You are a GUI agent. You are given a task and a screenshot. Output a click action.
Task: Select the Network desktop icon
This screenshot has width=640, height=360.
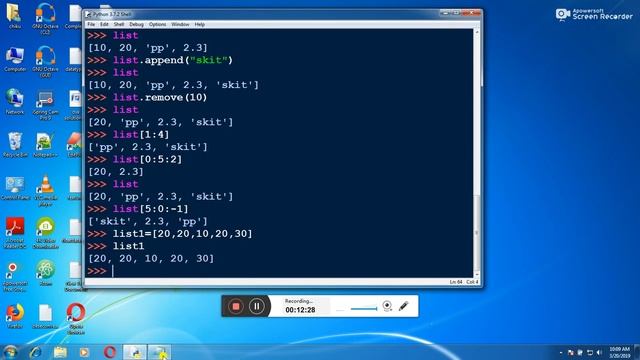click(x=15, y=101)
